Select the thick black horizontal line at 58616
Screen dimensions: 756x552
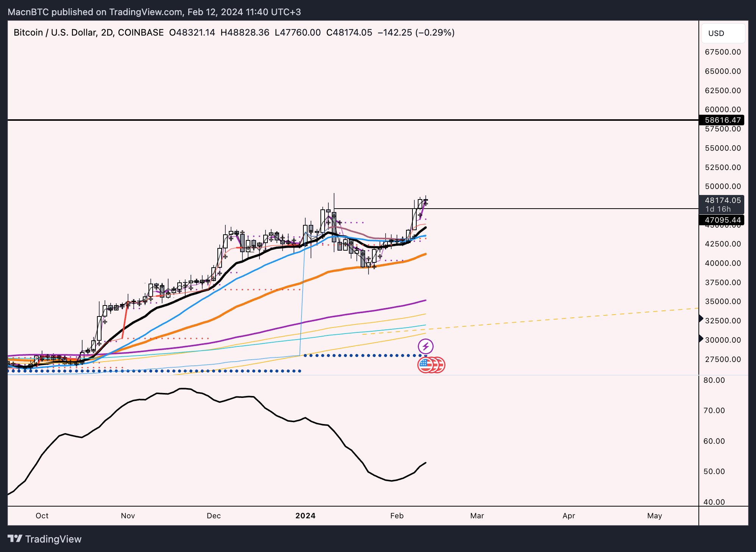353,120
